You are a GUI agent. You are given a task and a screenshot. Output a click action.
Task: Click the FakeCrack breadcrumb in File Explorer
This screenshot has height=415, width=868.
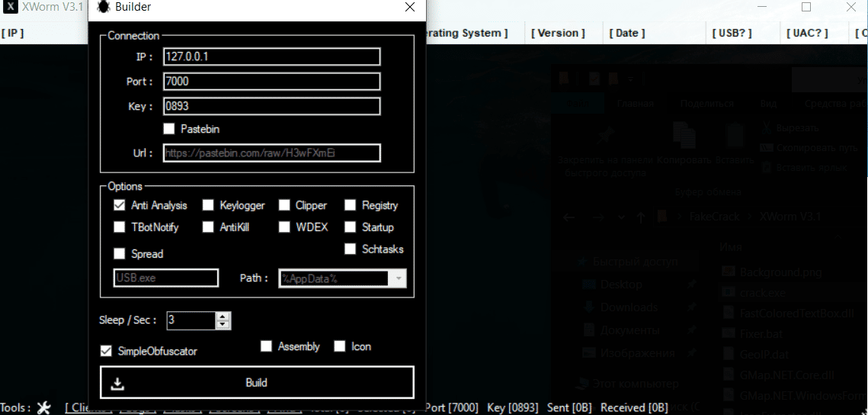[x=714, y=217]
